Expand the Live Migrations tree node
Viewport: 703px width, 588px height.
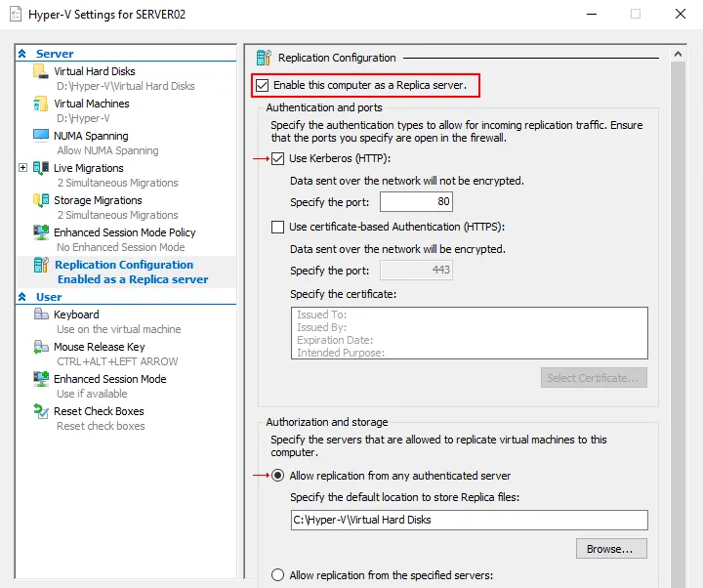(23, 168)
